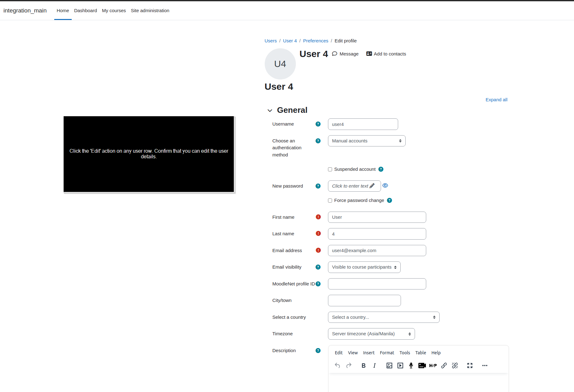Screen dimensions: 574x392
Task: Click New password text field
Action: coord(355,186)
